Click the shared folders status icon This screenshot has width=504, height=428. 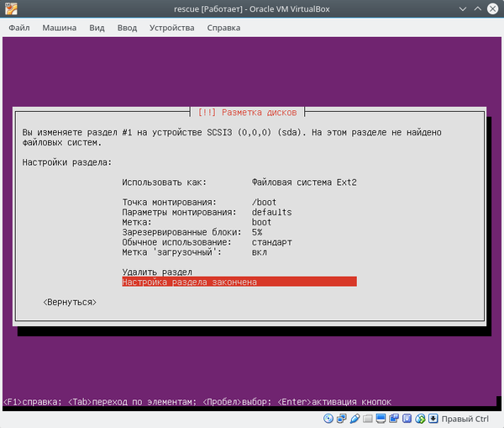368,419
